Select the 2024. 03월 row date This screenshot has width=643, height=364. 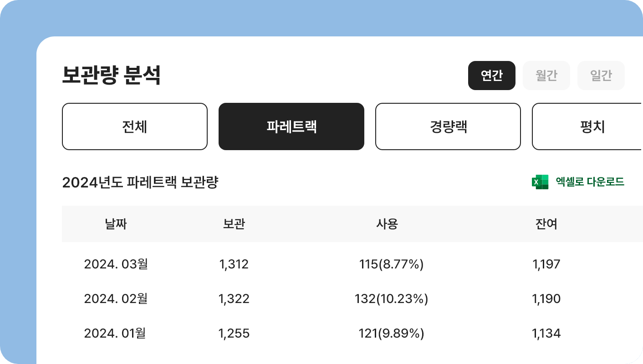click(116, 264)
